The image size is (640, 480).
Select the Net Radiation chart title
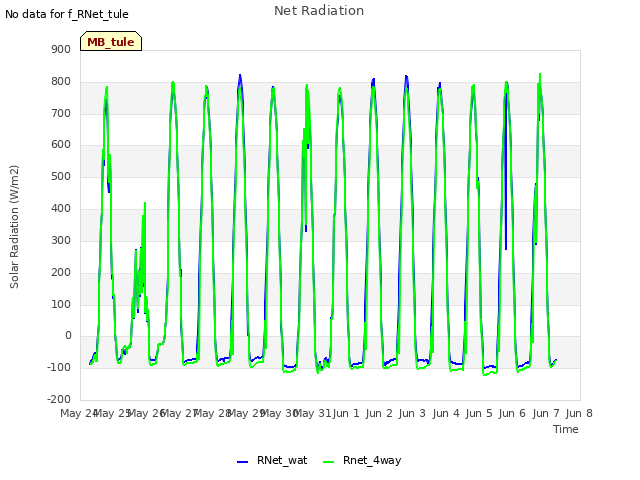[319, 11]
